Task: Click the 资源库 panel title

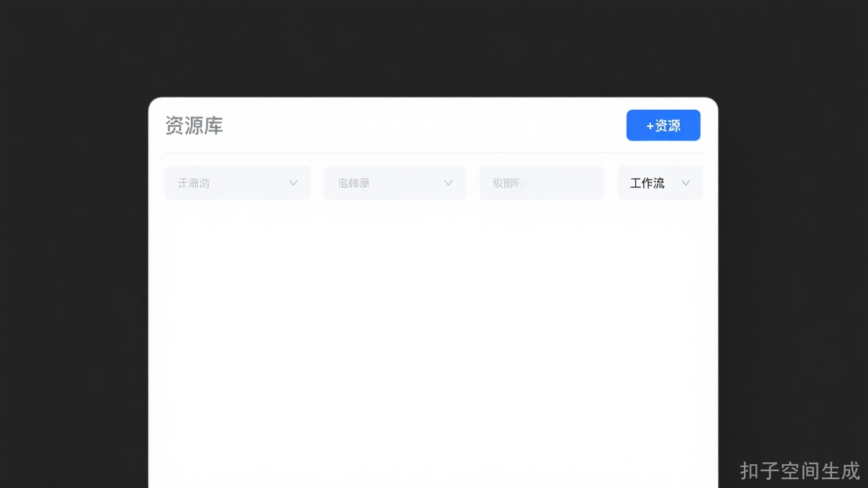Action: coord(194,126)
